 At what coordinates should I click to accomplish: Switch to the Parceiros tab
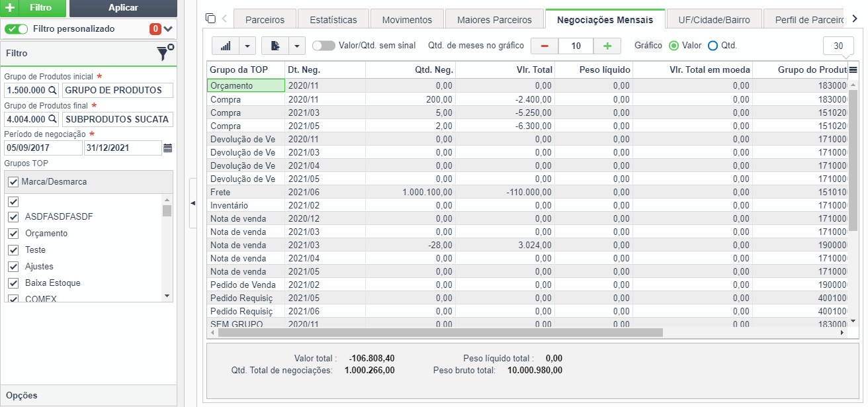[265, 20]
